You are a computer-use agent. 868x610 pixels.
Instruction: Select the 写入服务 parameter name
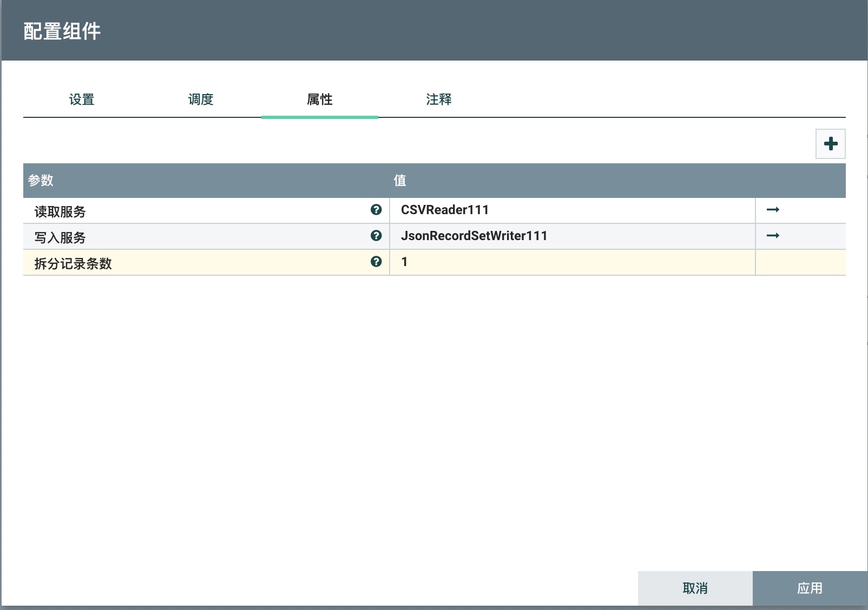(x=60, y=237)
